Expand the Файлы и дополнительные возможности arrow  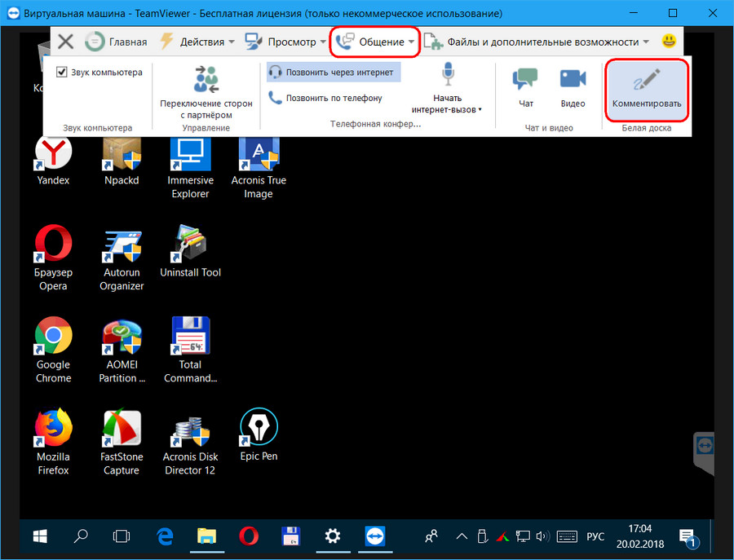point(646,42)
